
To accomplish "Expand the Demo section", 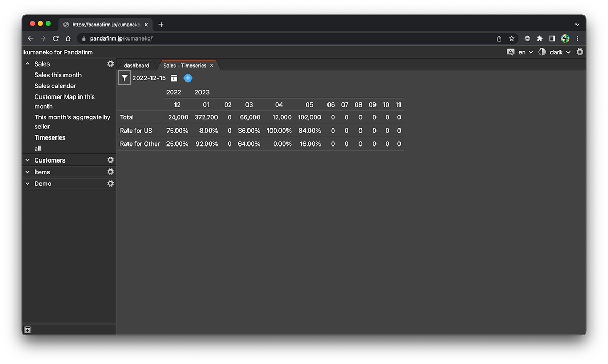I will click(28, 183).
